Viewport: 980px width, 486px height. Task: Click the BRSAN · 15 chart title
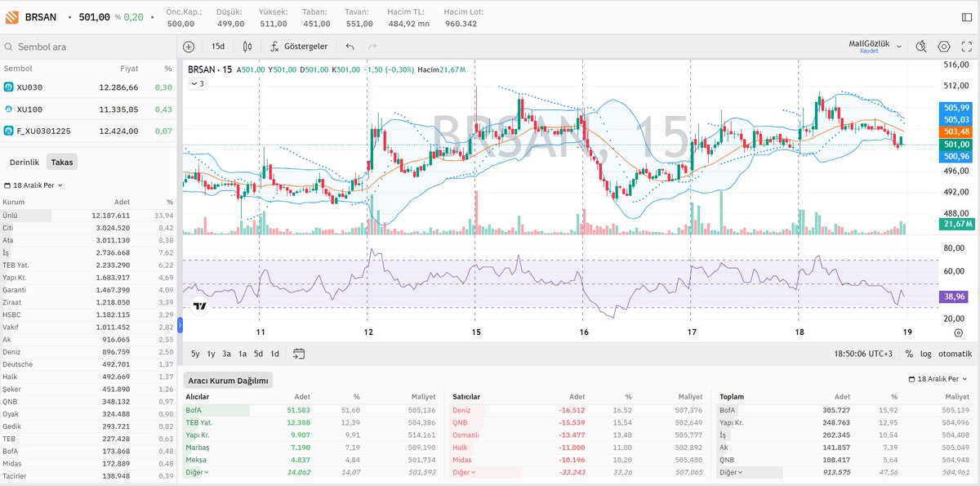click(x=209, y=69)
